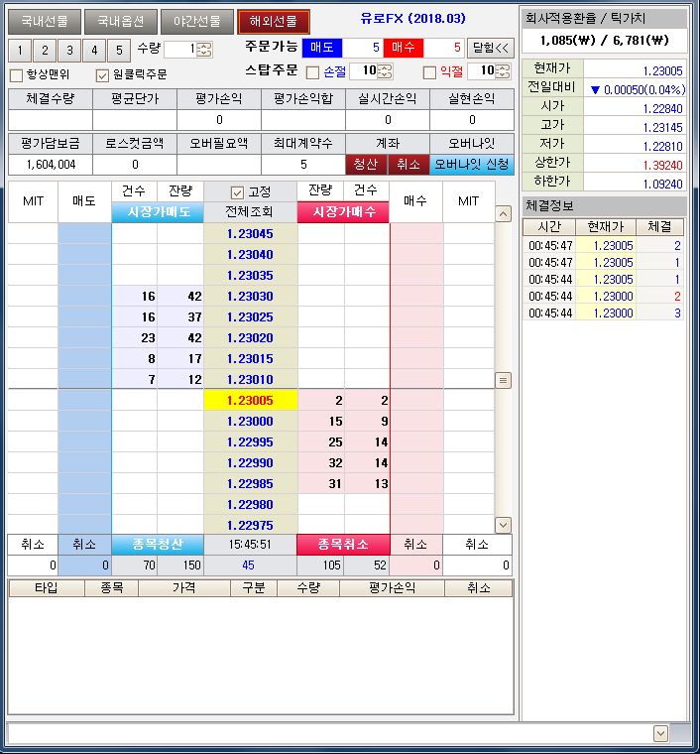Click the order book scrollbar center handle
Image resolution: width=700 pixels, height=754 pixels.
(503, 380)
